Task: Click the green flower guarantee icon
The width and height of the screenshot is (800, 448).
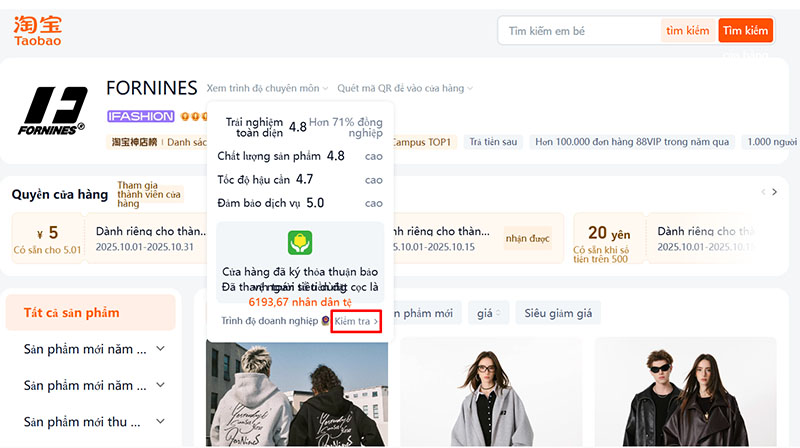Action: pyautogui.click(x=299, y=243)
